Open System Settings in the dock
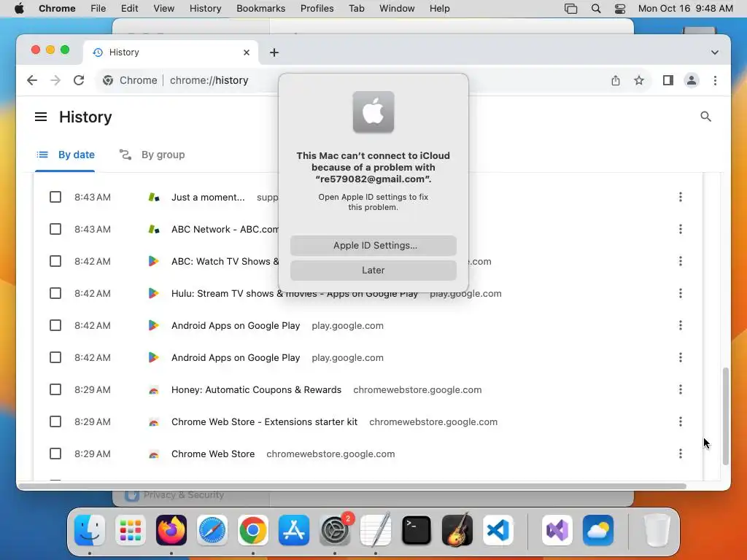 tap(335, 530)
